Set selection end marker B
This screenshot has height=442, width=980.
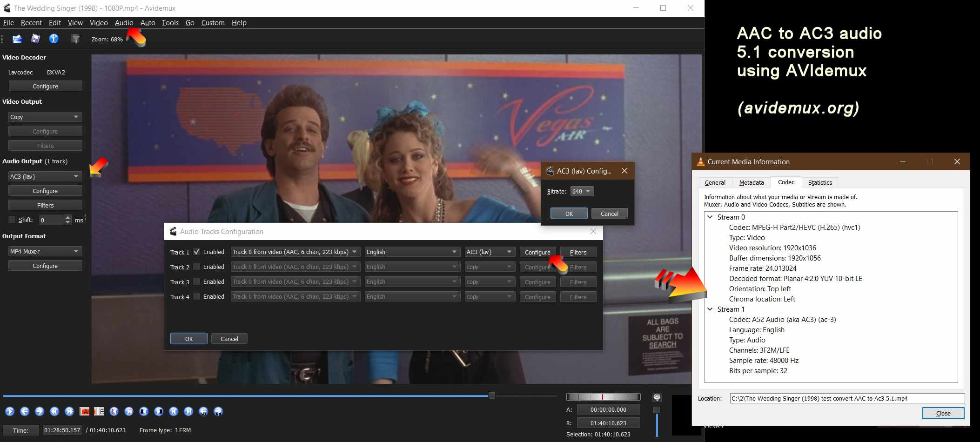click(x=99, y=411)
